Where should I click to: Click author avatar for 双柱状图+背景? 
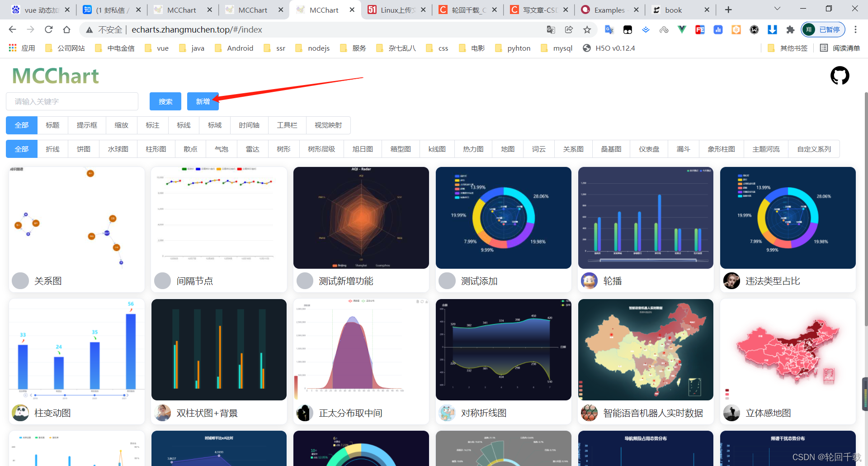pos(162,413)
